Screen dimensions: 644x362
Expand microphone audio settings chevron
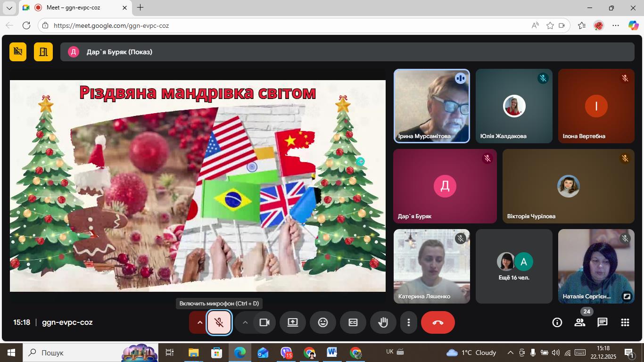199,322
